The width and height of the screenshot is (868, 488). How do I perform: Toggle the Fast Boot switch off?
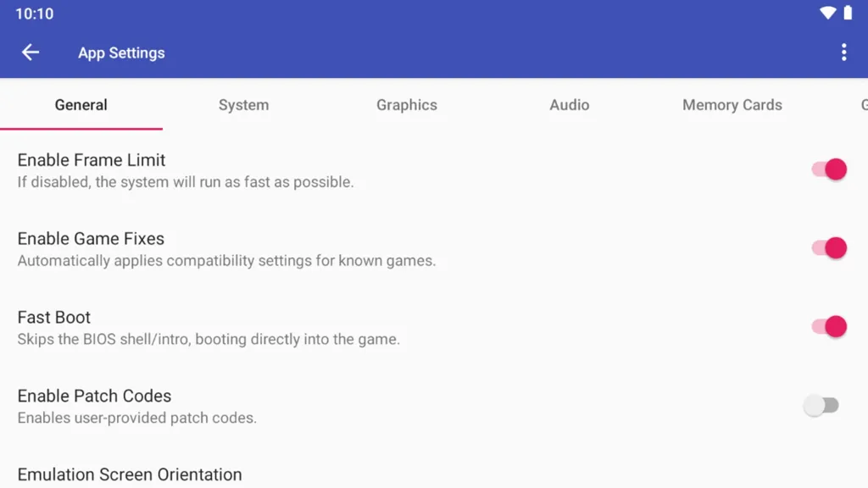pos(829,326)
